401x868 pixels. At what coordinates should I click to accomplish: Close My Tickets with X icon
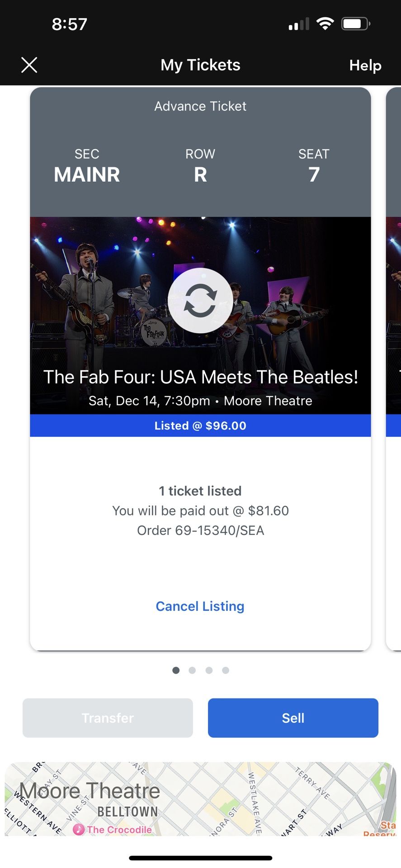click(29, 65)
